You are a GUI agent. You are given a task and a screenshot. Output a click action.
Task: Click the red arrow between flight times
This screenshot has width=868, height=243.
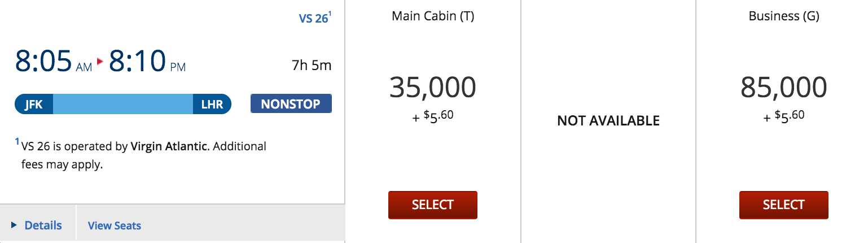tap(100, 61)
